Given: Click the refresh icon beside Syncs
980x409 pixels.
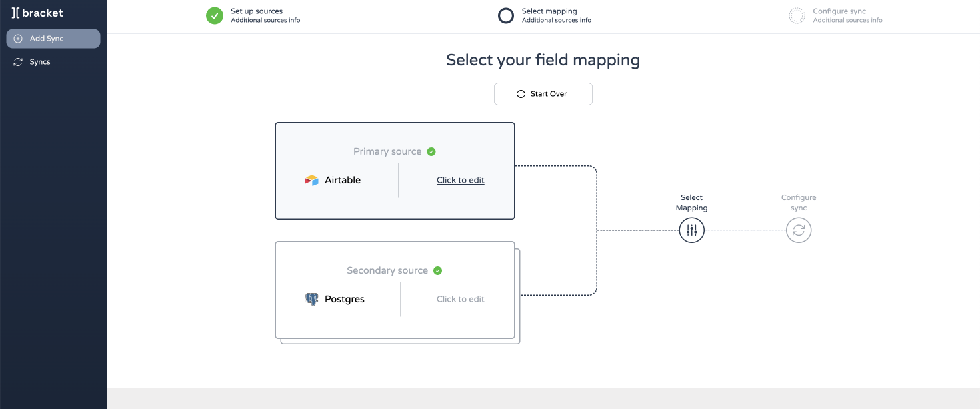Looking at the screenshot, I should click(18, 62).
